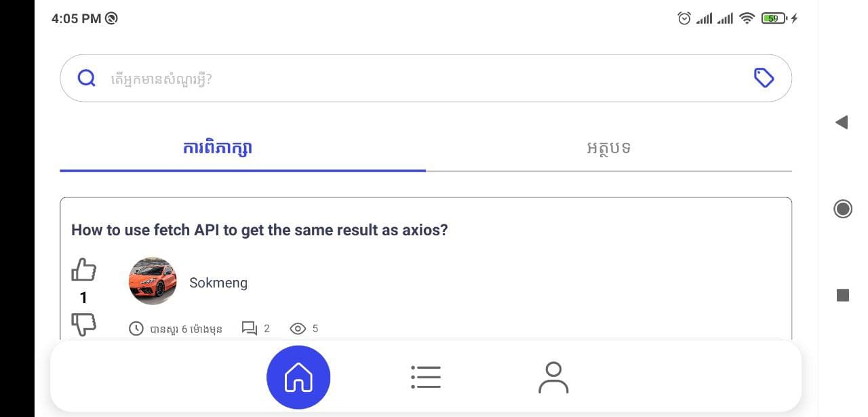This screenshot has width=868, height=417.
Task: Open Sokmeng's user profile name
Action: (x=218, y=283)
